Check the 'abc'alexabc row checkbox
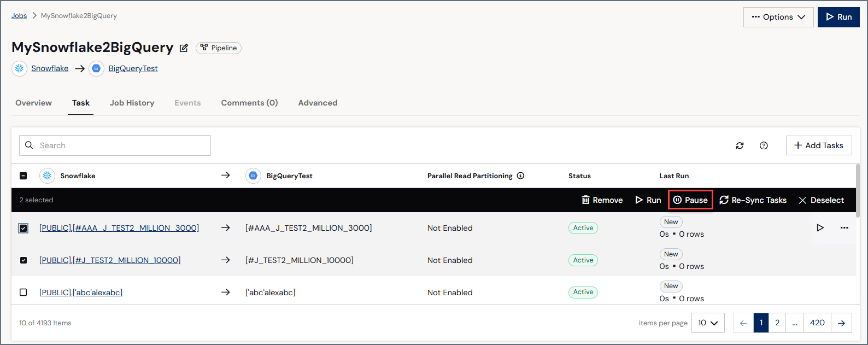The width and height of the screenshot is (868, 345). click(x=23, y=293)
